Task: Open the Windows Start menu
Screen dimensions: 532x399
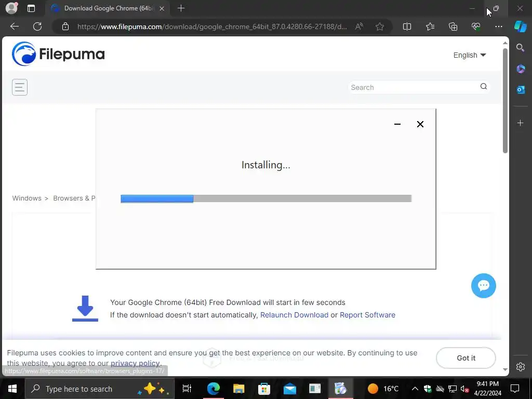Action: tap(12, 389)
